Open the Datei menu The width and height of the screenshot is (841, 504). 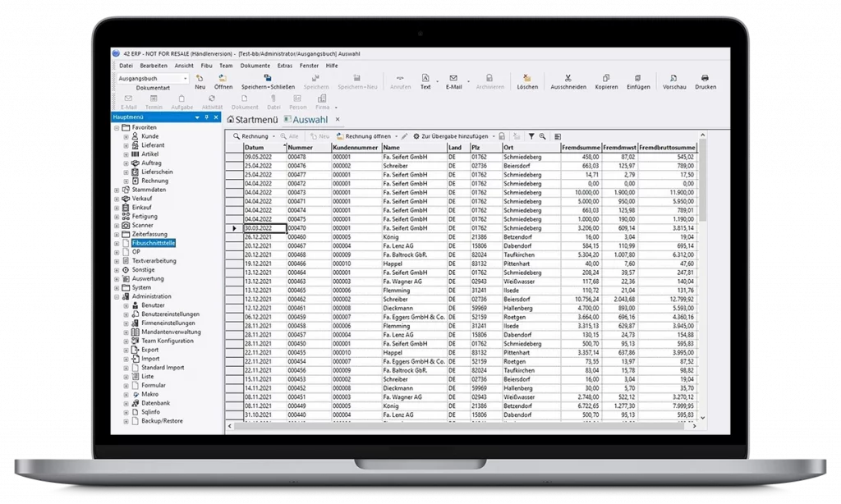pyautogui.click(x=126, y=66)
